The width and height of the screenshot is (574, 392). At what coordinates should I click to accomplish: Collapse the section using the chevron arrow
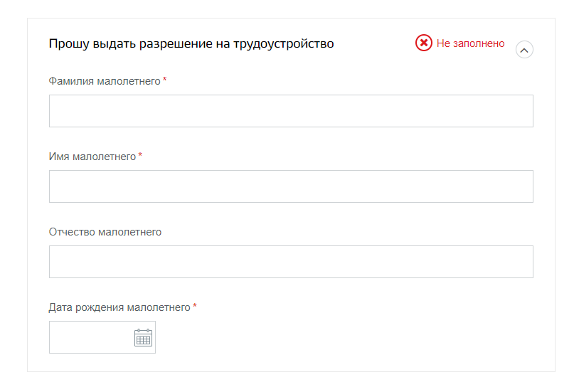point(524,50)
